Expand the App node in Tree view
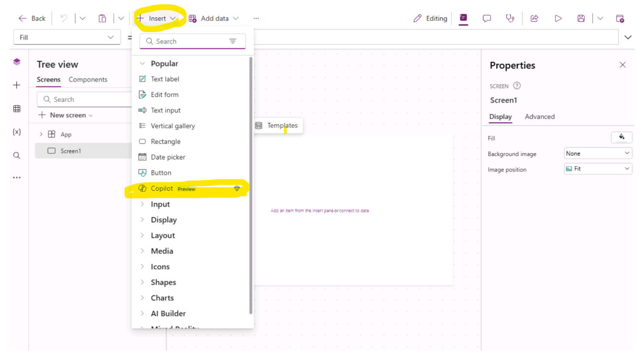This screenshot has width=644, height=352. click(41, 135)
